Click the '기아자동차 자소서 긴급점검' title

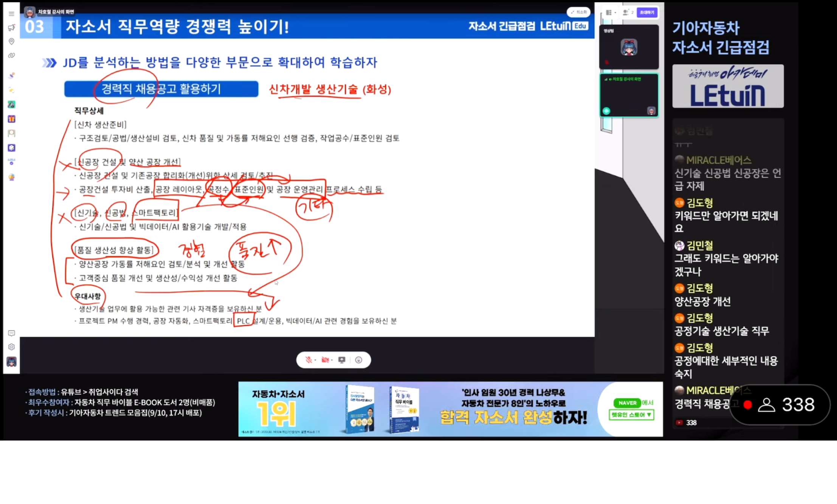click(x=721, y=38)
